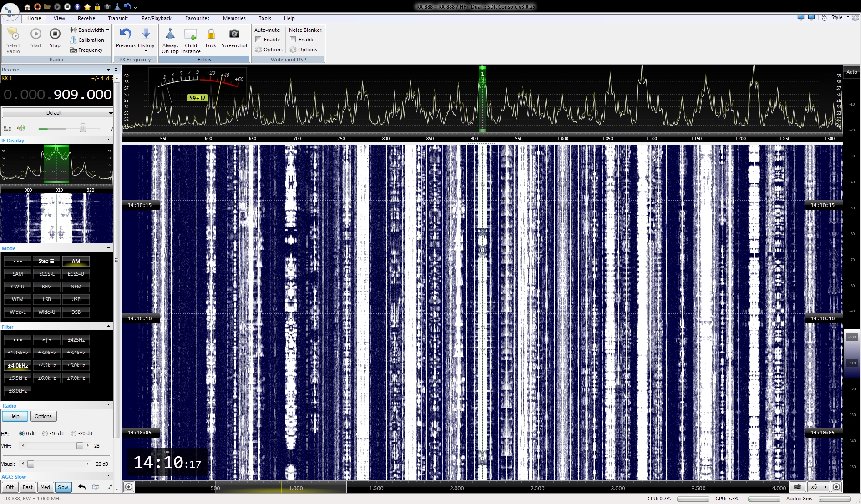
Task: Switch to the Favourites tab
Action: pos(197,18)
